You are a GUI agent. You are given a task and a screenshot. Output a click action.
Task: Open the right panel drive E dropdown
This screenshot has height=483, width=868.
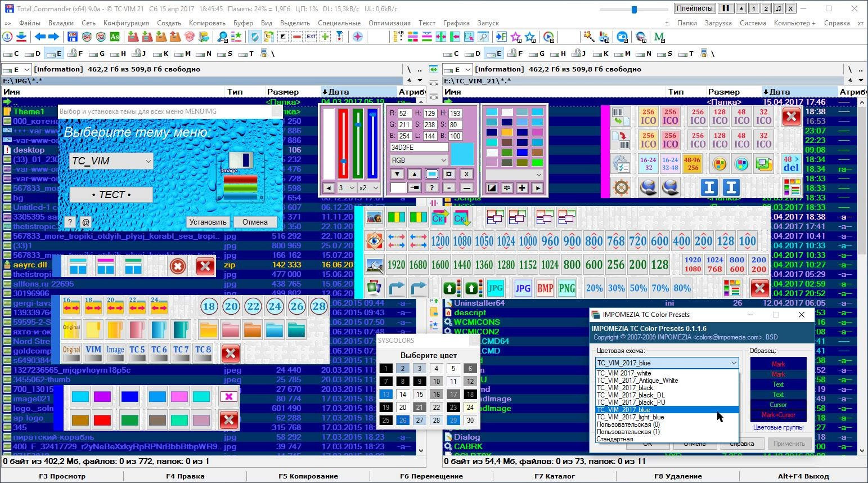458,69
